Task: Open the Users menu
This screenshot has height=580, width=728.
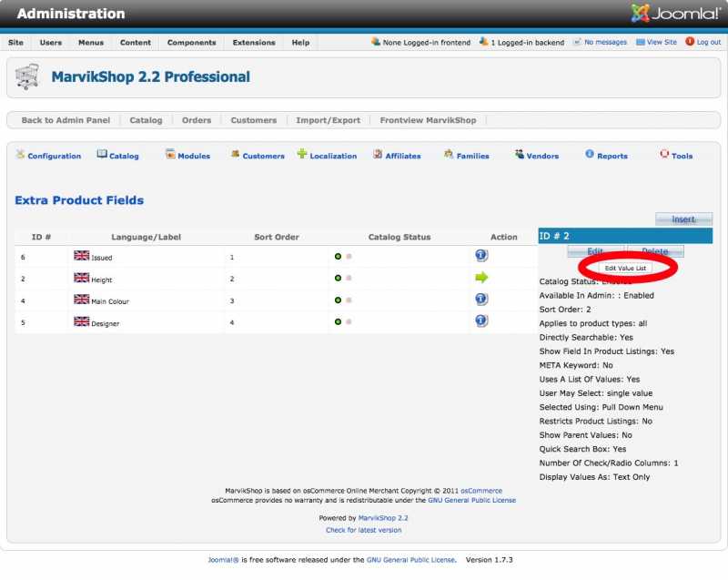Action: [x=51, y=42]
